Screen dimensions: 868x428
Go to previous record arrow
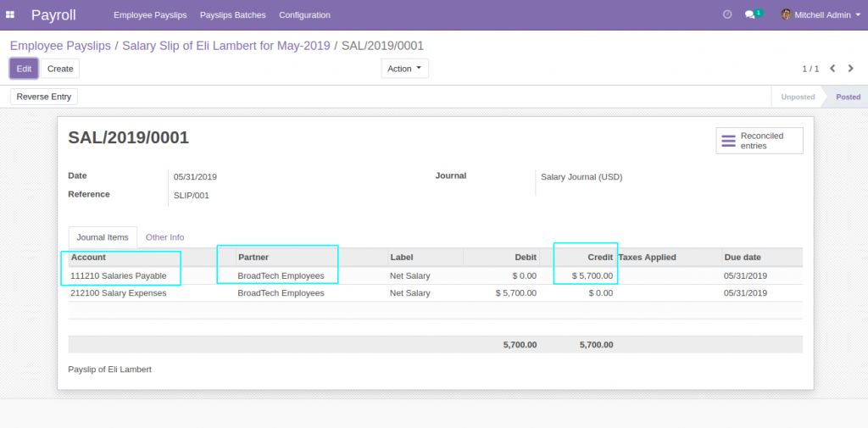coord(832,69)
